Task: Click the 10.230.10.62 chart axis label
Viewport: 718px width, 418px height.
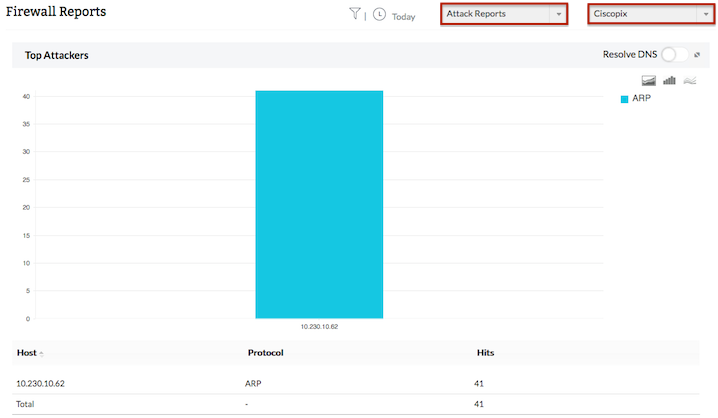Action: point(319,326)
